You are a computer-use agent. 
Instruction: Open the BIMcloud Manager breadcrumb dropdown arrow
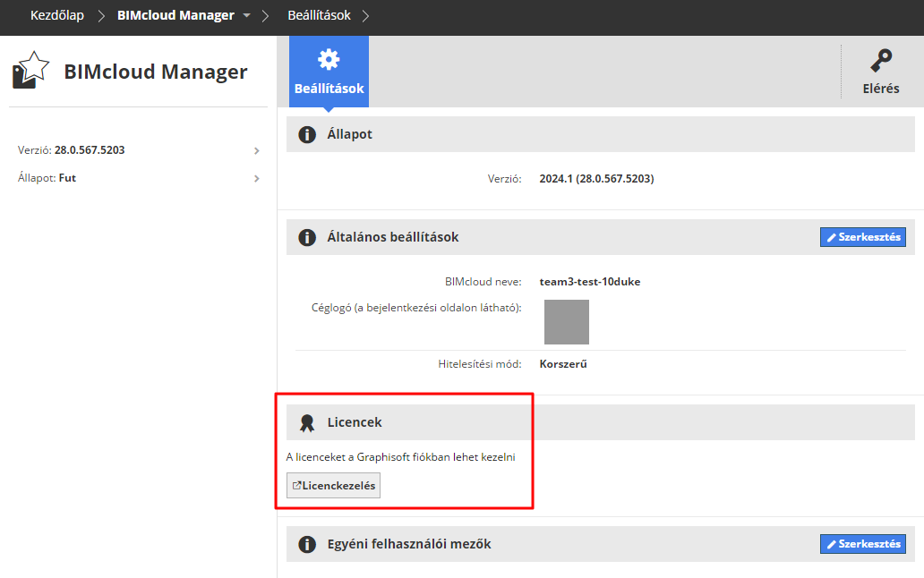click(x=247, y=16)
